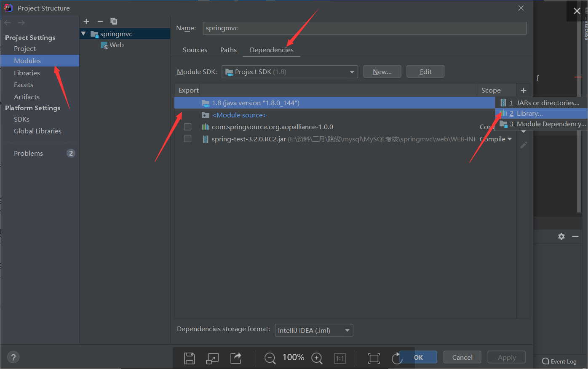
Task: Click the fit-to-window icon near the rotate button
Action: (x=373, y=358)
